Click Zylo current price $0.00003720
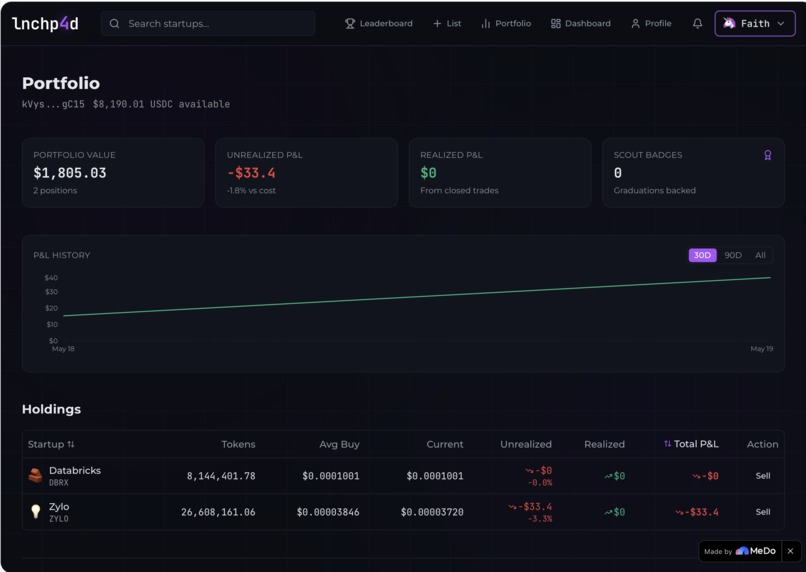The image size is (806, 572). 432,512
